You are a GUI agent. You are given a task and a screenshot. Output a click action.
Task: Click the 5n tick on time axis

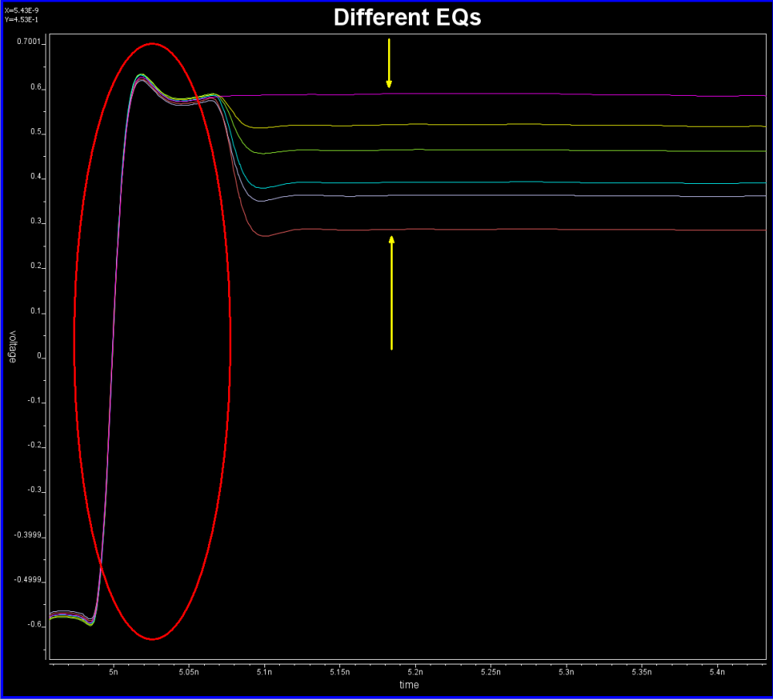[113, 673]
